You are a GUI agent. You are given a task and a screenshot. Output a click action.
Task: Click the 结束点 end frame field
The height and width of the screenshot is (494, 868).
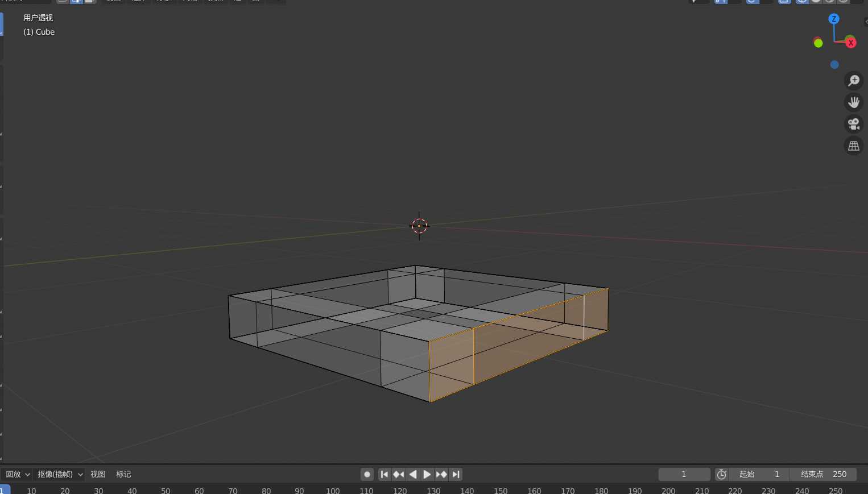pyautogui.click(x=824, y=474)
